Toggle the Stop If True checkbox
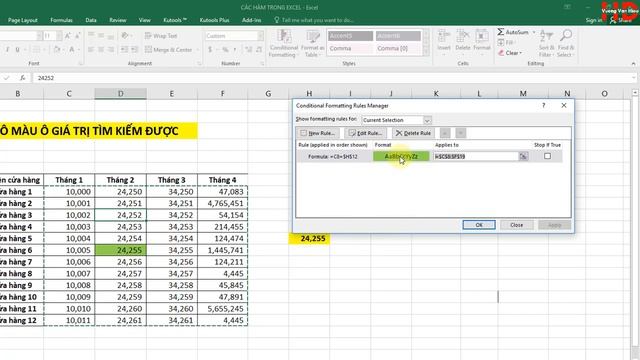The width and height of the screenshot is (640, 360). (x=547, y=156)
